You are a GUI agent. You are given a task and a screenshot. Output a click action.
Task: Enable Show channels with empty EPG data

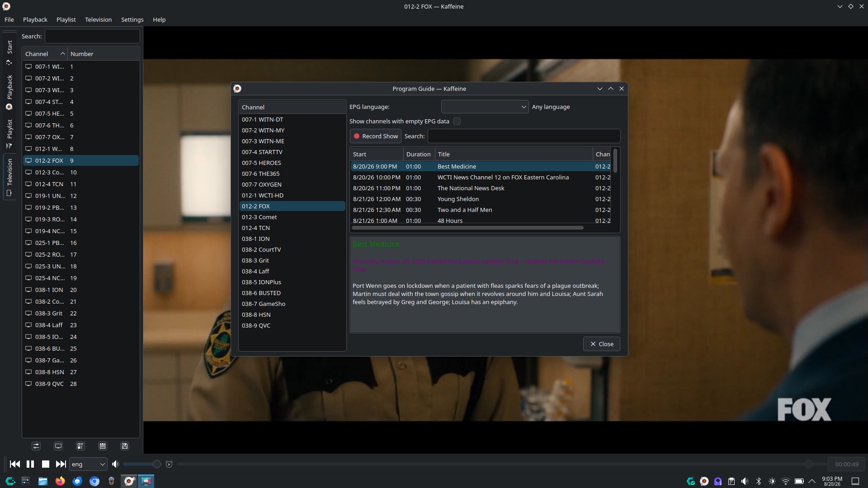click(x=457, y=121)
